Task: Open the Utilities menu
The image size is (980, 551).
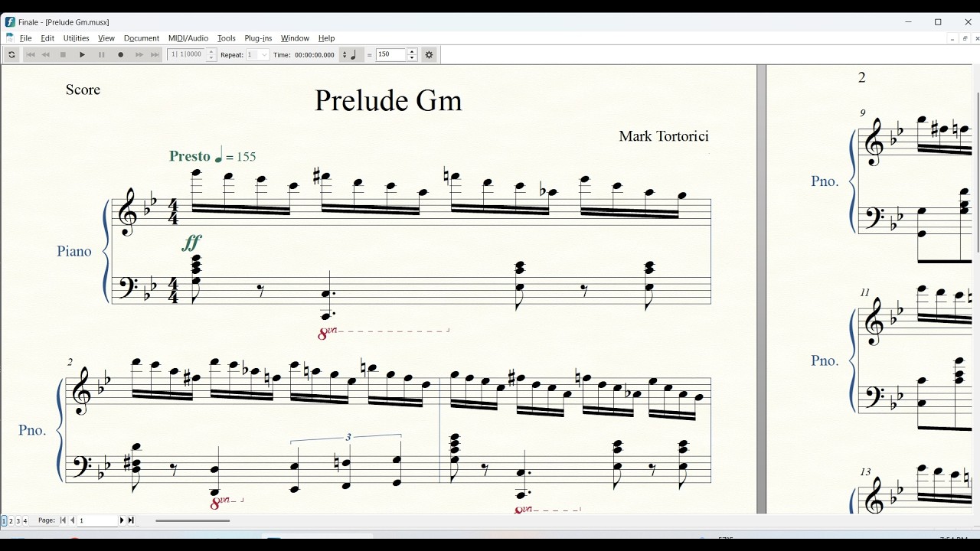Action: pyautogui.click(x=77, y=38)
